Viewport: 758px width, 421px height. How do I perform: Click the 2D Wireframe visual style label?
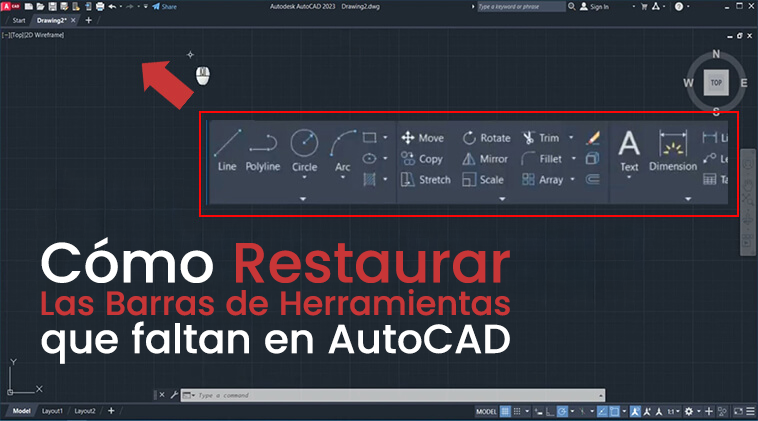pos(44,35)
